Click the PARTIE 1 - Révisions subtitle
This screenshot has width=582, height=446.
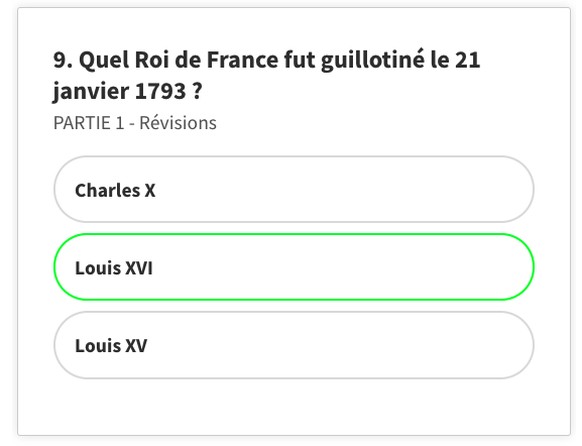(135, 123)
